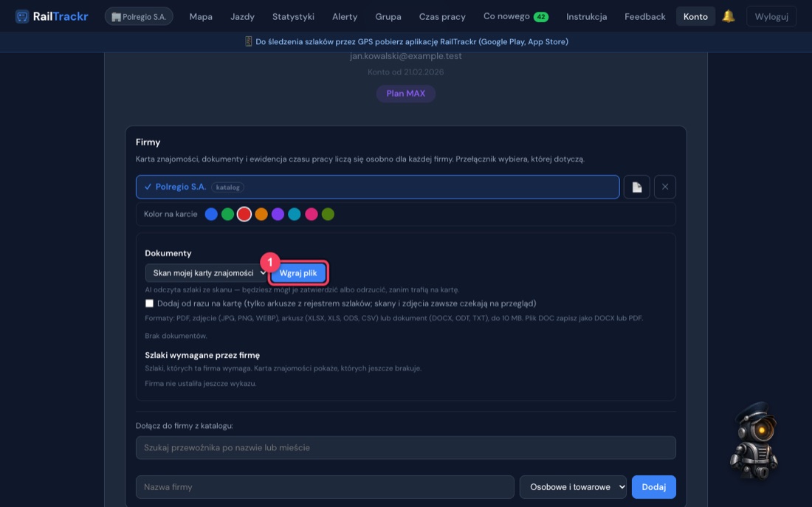Screen dimensions: 812x507
Task: Click the "Wgraj plik" button
Action: [298, 273]
